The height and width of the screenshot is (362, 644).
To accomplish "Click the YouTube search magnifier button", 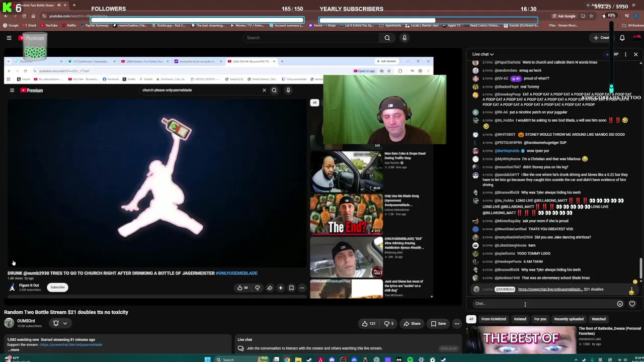I will 387,38.
